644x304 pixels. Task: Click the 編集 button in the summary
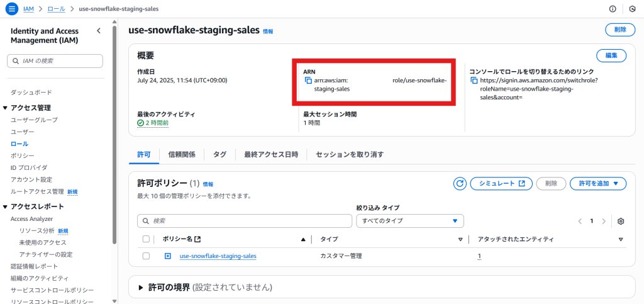(611, 55)
